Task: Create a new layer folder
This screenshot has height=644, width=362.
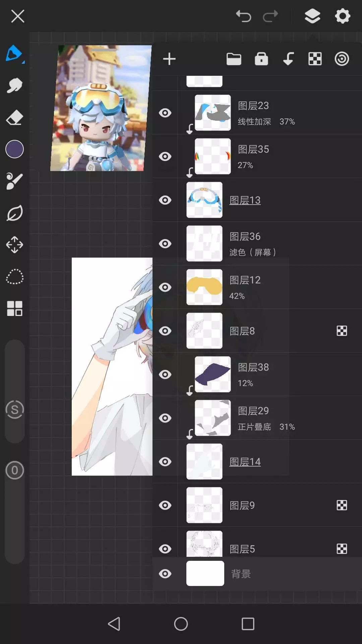Action: tap(234, 59)
